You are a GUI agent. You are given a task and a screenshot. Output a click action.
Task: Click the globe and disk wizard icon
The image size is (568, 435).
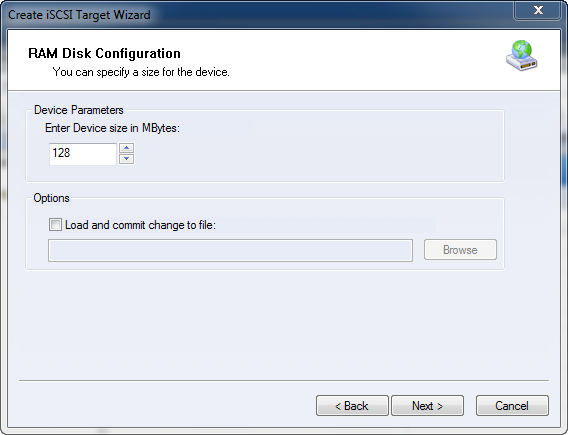pyautogui.click(x=522, y=55)
